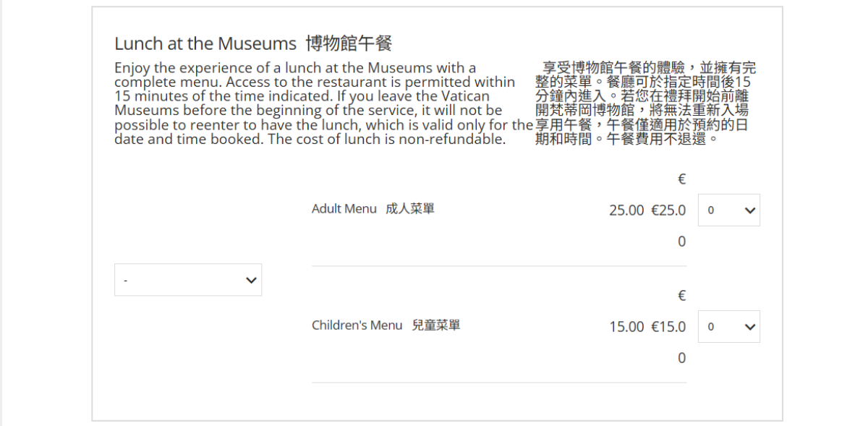Click the Adult Menu quantity chevron arrow
This screenshot has width=868, height=426.
point(749,210)
